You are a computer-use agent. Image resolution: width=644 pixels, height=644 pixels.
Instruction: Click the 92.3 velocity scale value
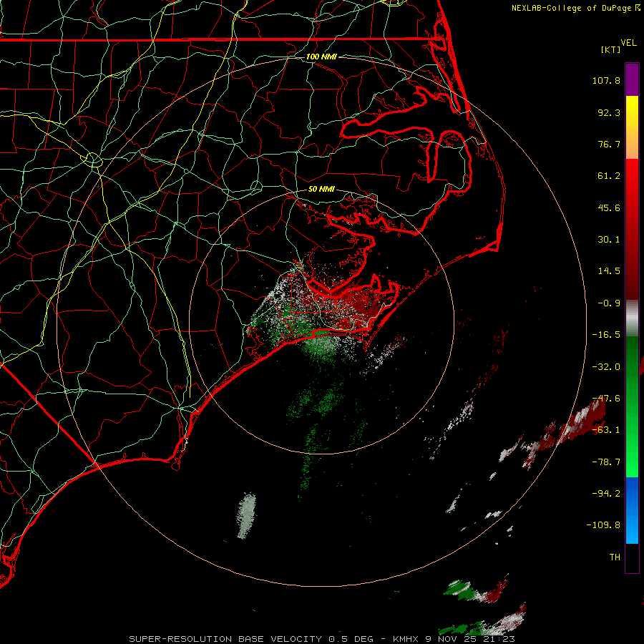(x=609, y=112)
